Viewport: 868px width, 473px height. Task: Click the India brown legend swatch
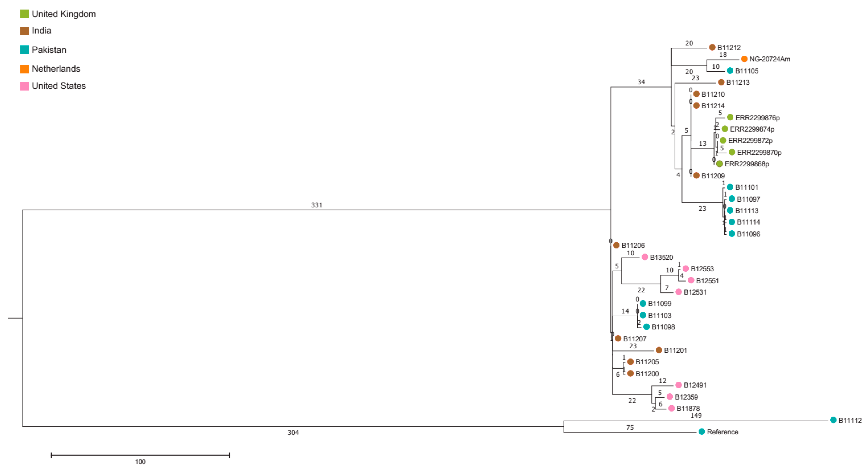point(24,31)
